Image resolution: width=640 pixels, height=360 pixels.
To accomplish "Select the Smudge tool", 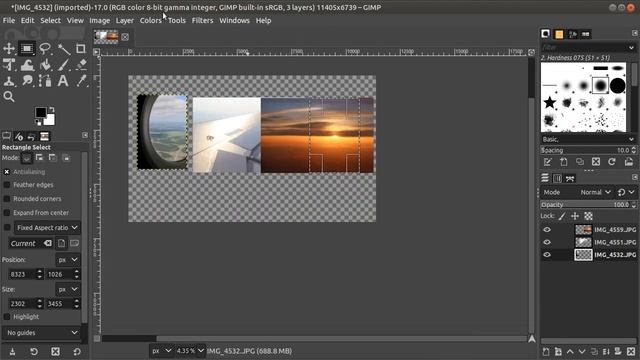I will [27, 81].
